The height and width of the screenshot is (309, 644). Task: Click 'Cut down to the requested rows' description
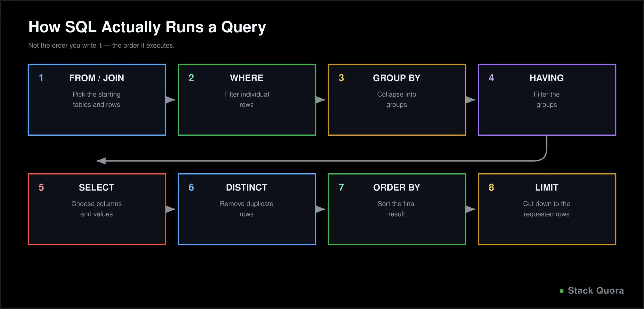547,209
